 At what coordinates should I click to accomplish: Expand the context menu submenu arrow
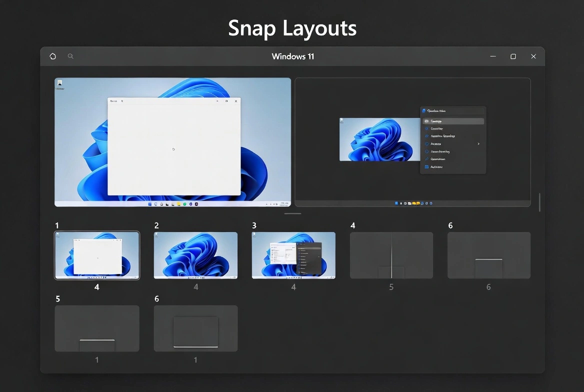(478, 143)
